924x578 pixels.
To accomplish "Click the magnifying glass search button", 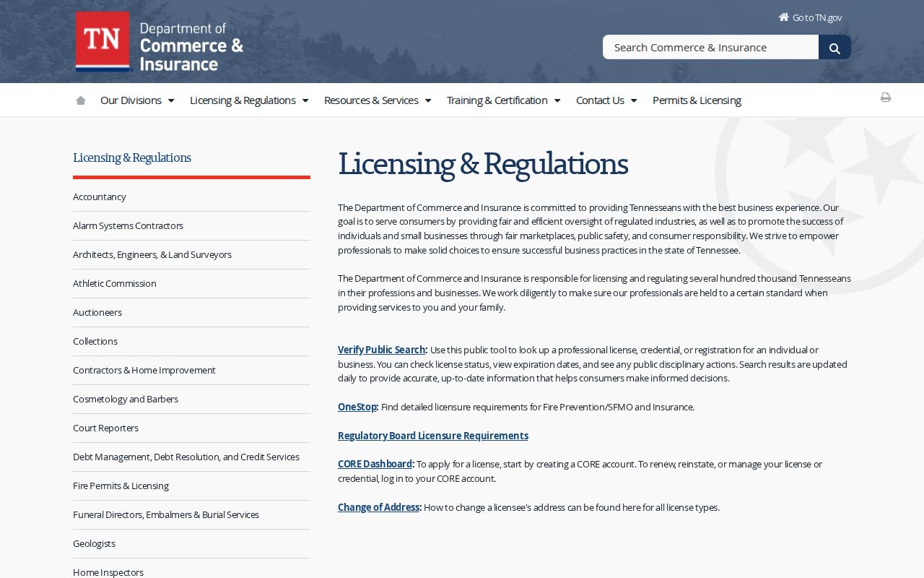I will point(834,48).
